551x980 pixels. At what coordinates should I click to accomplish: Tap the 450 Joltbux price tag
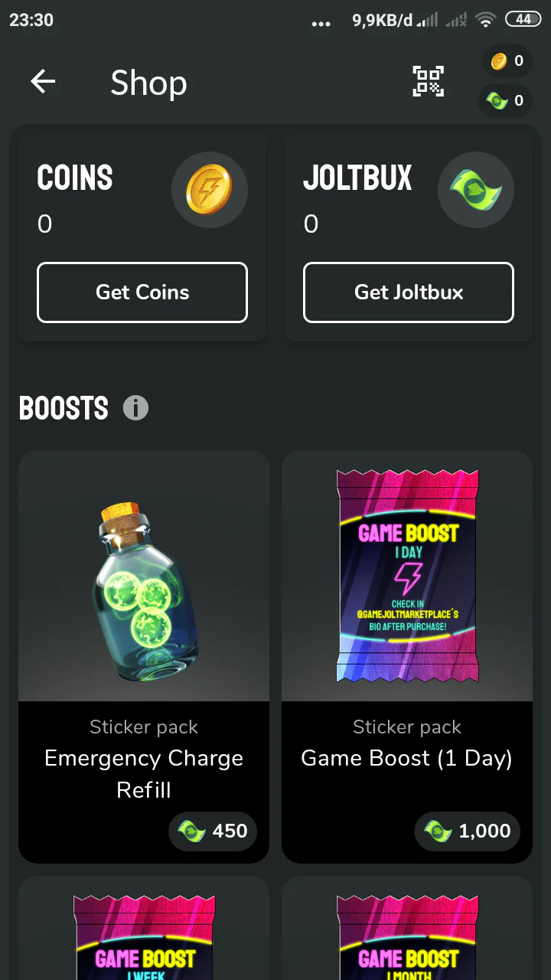pyautogui.click(x=213, y=831)
